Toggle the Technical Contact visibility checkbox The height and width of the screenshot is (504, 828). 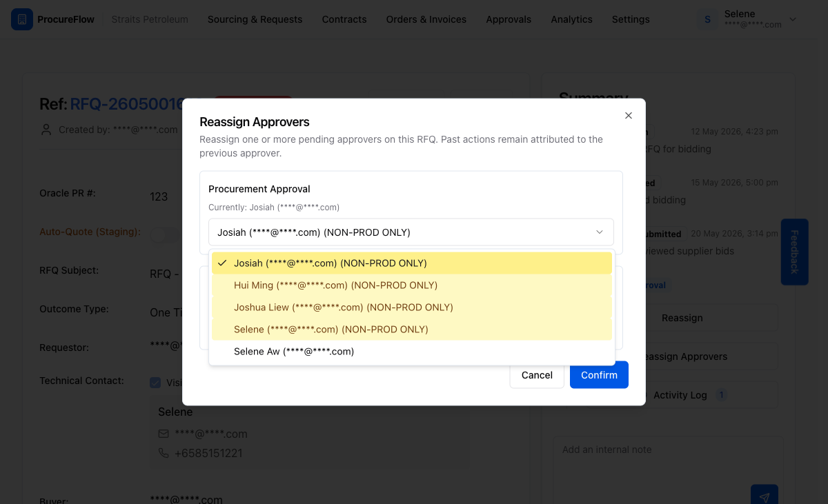coord(155,383)
